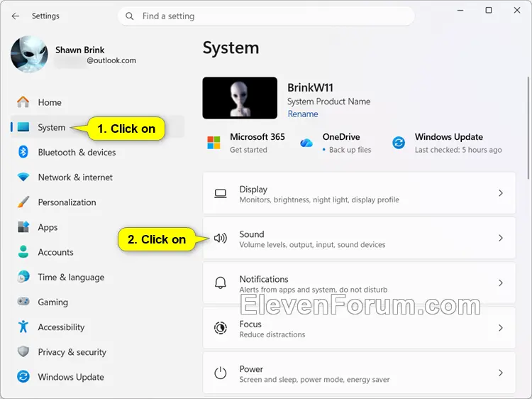This screenshot has height=399, width=532.
Task: Open Power Screen and sleep row
Action: (359, 373)
